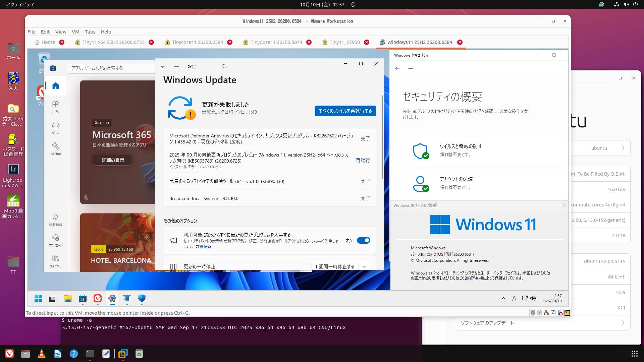The image size is (644, 362).
Task: Retry all files update button
Action: click(345, 111)
